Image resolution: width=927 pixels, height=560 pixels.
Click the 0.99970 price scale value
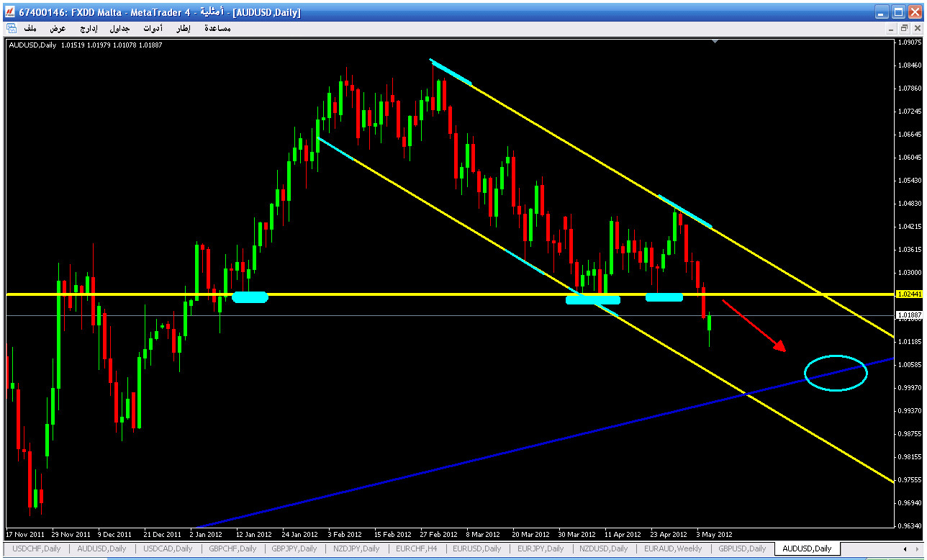click(909, 388)
